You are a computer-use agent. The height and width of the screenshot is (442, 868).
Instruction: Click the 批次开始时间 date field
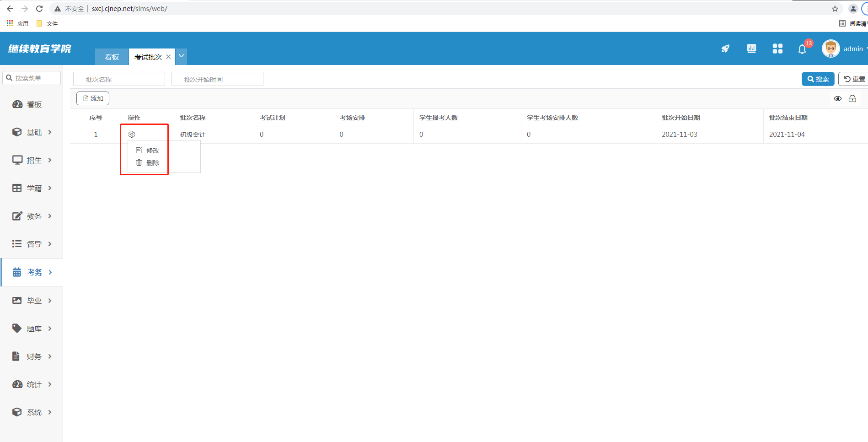(217, 79)
